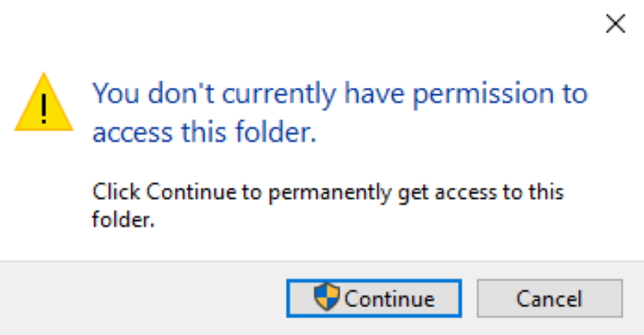Dismiss the dialog using the Cancel button

[x=549, y=299]
